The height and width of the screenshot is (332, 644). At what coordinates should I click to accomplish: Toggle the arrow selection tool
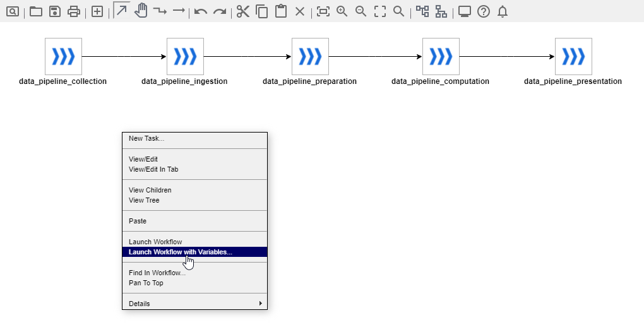[121, 11]
